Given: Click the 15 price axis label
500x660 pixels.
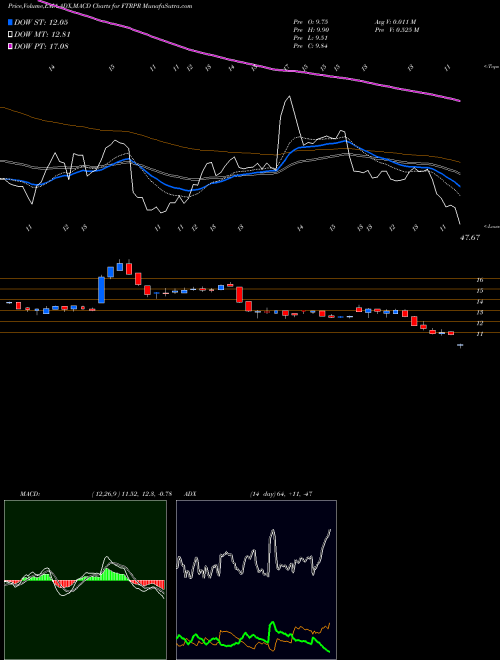Looking at the screenshot, I should [479, 290].
